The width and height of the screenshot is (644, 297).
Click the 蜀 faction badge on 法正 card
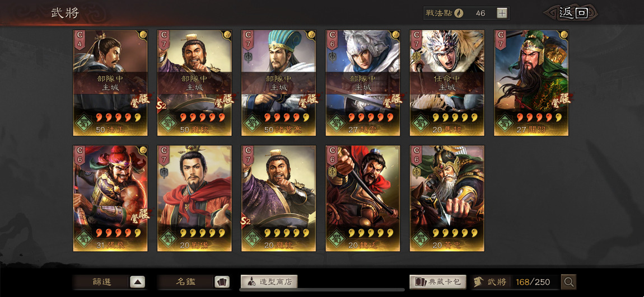point(83,122)
